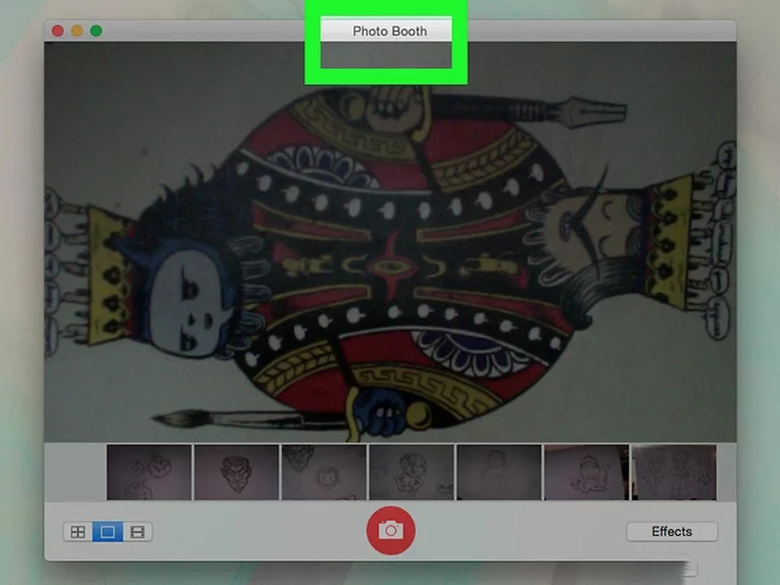Image resolution: width=780 pixels, height=585 pixels.
Task: Select the single still photo mode
Action: coord(107,532)
